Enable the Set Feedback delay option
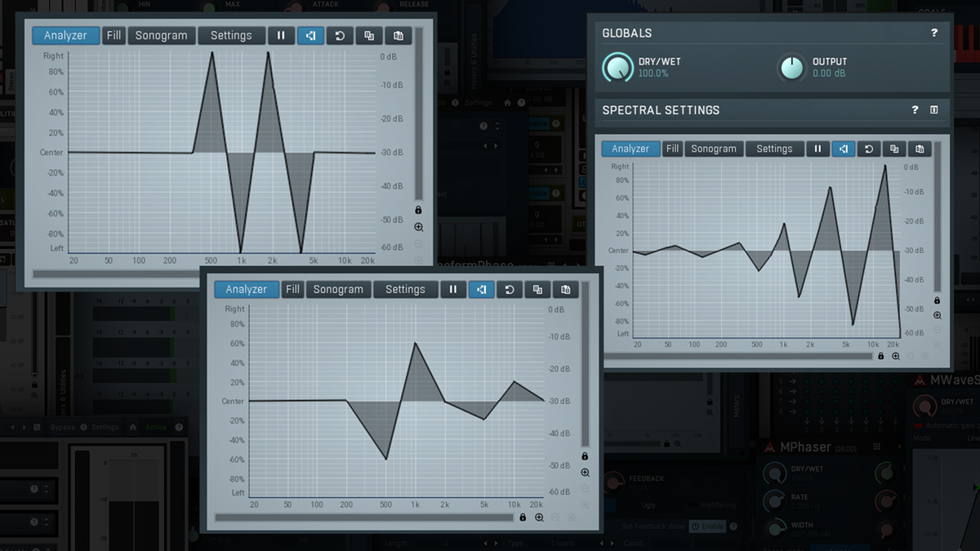 coord(707,527)
